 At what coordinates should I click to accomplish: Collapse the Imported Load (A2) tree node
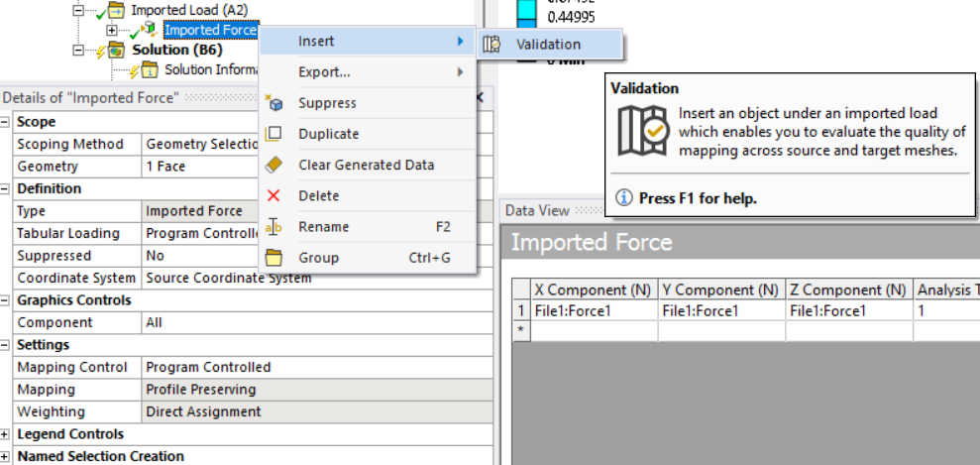pos(77,10)
